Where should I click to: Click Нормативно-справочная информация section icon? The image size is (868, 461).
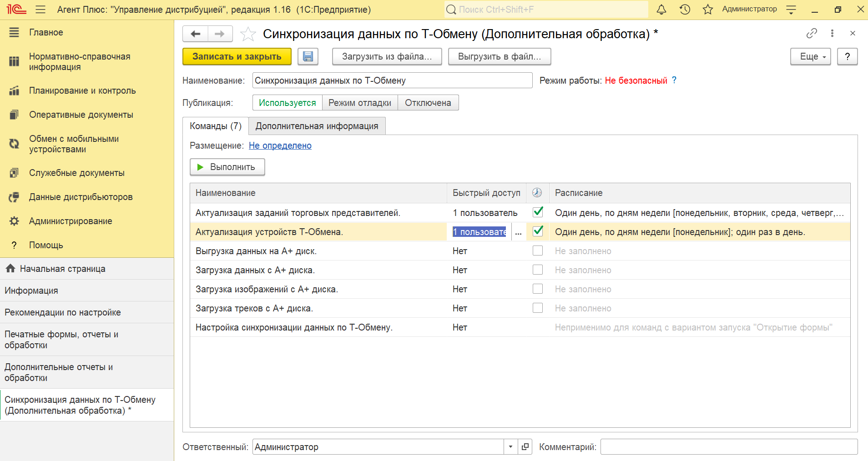pos(14,61)
